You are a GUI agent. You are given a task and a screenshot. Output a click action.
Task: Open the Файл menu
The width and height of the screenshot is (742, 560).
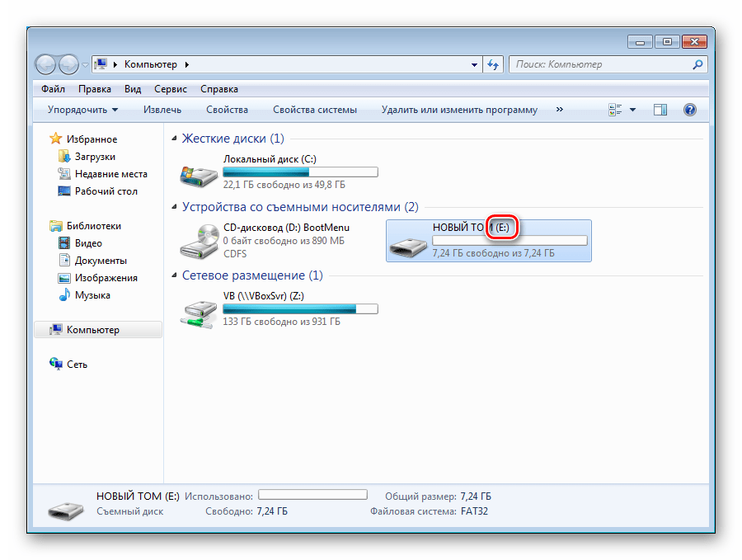[53, 89]
